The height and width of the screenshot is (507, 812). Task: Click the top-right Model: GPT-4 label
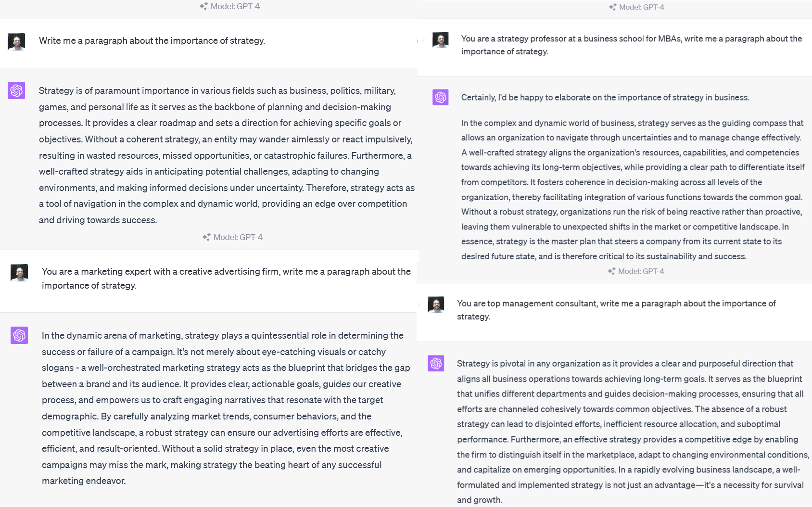tap(642, 7)
